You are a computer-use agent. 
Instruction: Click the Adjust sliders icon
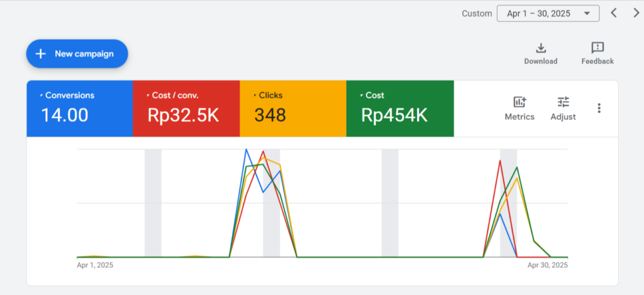563,103
